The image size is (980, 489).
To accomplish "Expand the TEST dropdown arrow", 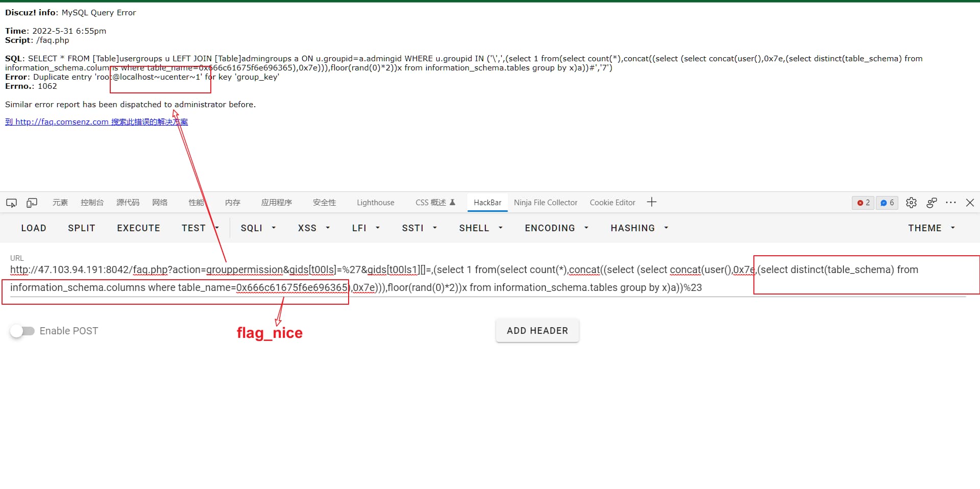I will (x=216, y=228).
